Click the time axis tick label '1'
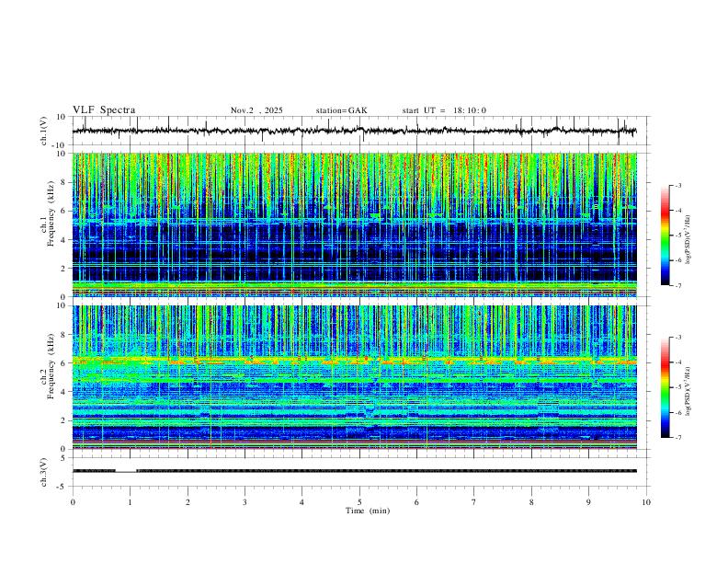 [130, 502]
